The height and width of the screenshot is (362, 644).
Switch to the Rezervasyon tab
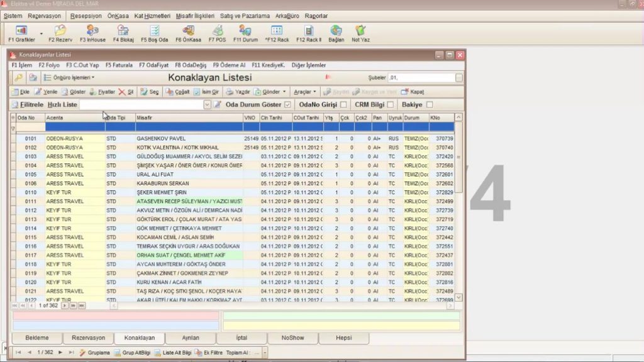88,338
